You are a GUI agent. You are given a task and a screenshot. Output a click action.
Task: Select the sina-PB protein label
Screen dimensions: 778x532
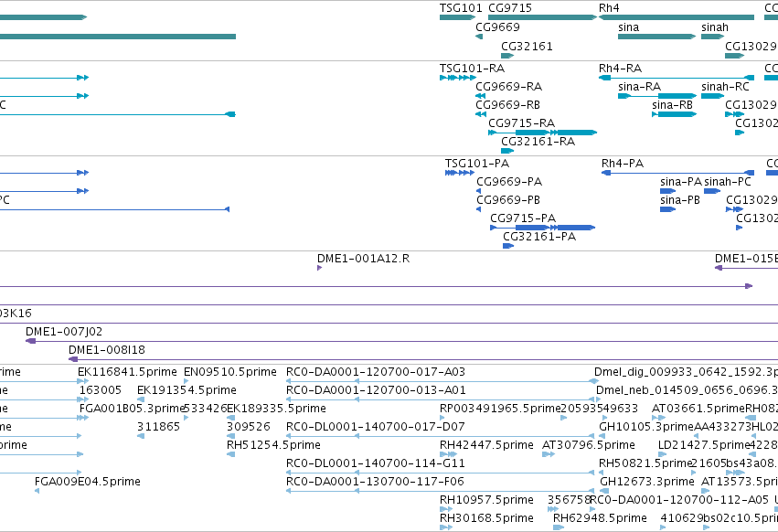(680, 200)
